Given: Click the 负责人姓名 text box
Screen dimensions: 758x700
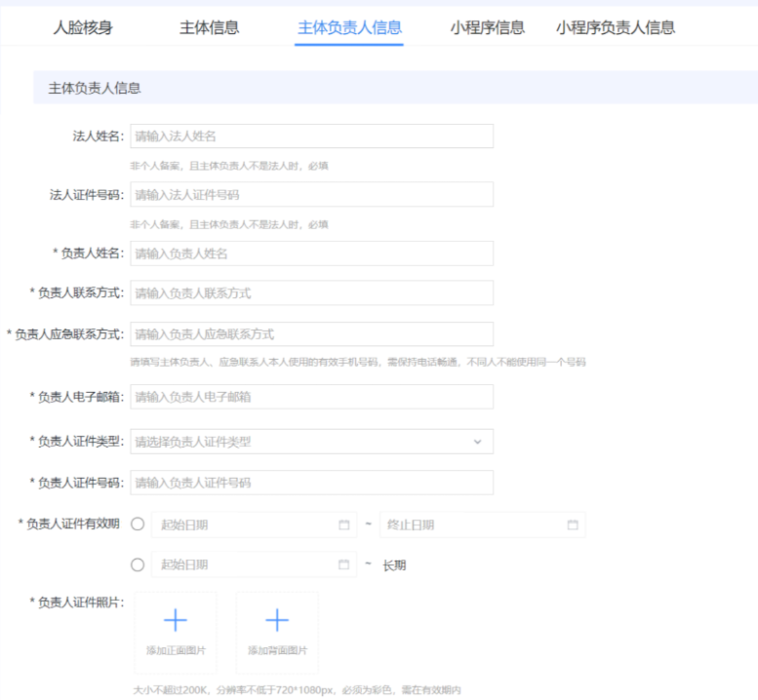Looking at the screenshot, I should tap(311, 253).
